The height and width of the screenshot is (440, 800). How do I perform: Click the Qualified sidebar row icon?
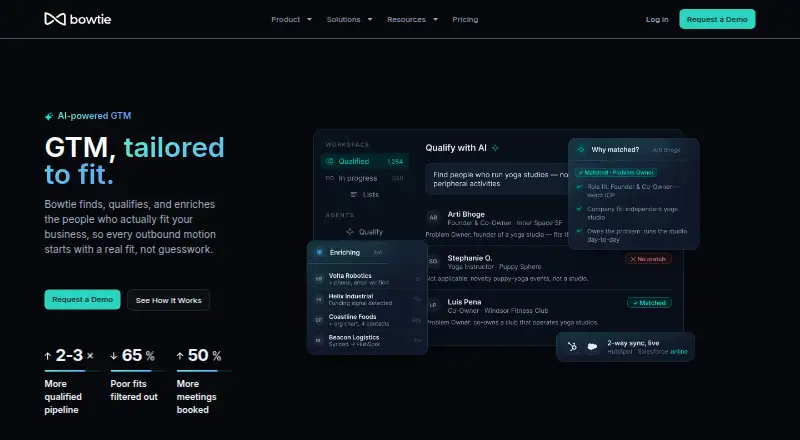(330, 161)
